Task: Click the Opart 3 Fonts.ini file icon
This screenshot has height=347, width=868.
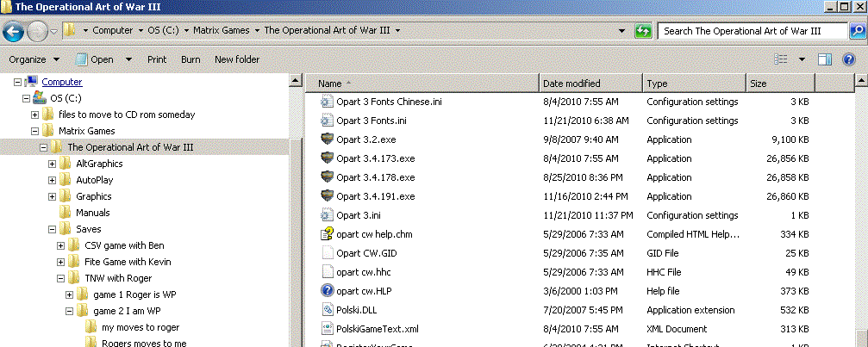Action: tap(328, 121)
